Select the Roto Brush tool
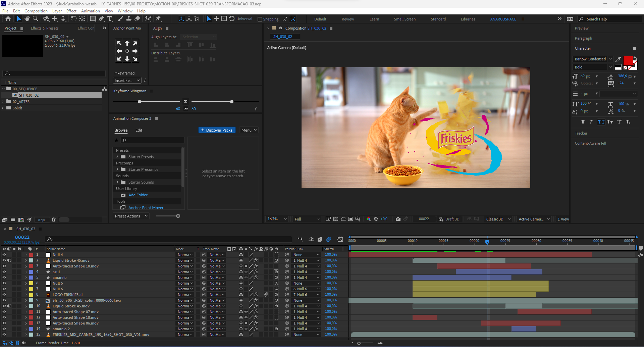 point(148,19)
